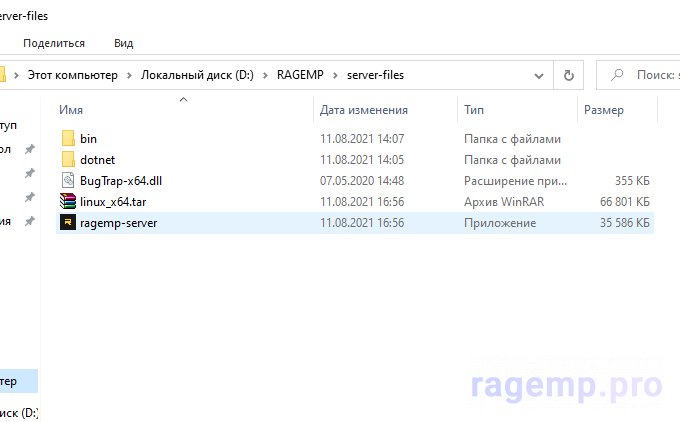Expand chevron after Локальный диск (D:) breadcrumb
Viewport: 680px width, 422px height.
click(x=265, y=75)
